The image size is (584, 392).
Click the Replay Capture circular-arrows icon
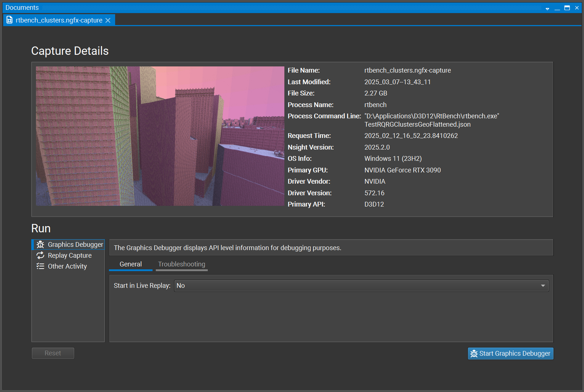coord(41,255)
